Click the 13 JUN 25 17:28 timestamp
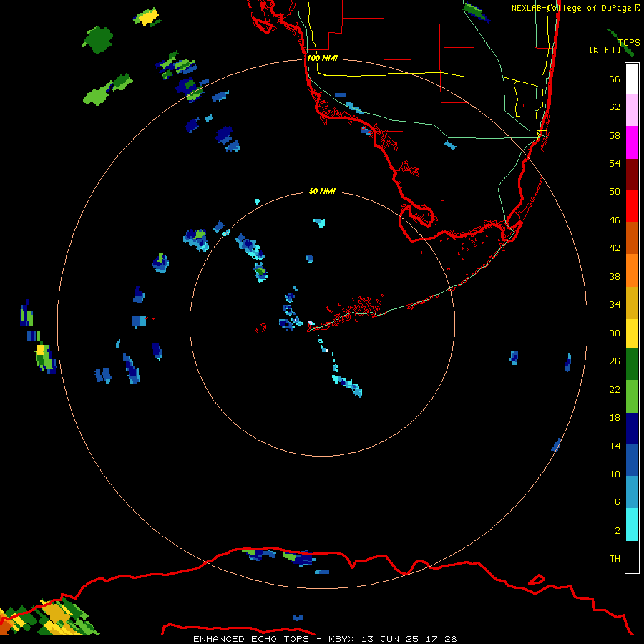 tap(409, 639)
